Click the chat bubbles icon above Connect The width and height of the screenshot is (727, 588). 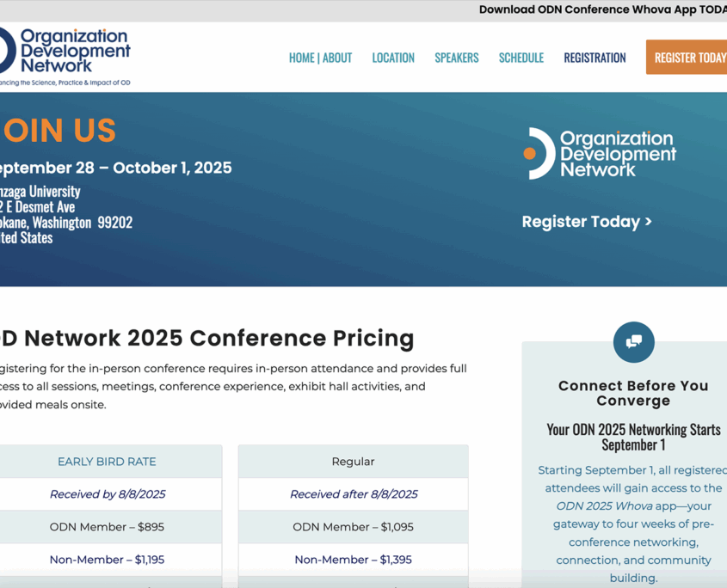[x=634, y=342]
